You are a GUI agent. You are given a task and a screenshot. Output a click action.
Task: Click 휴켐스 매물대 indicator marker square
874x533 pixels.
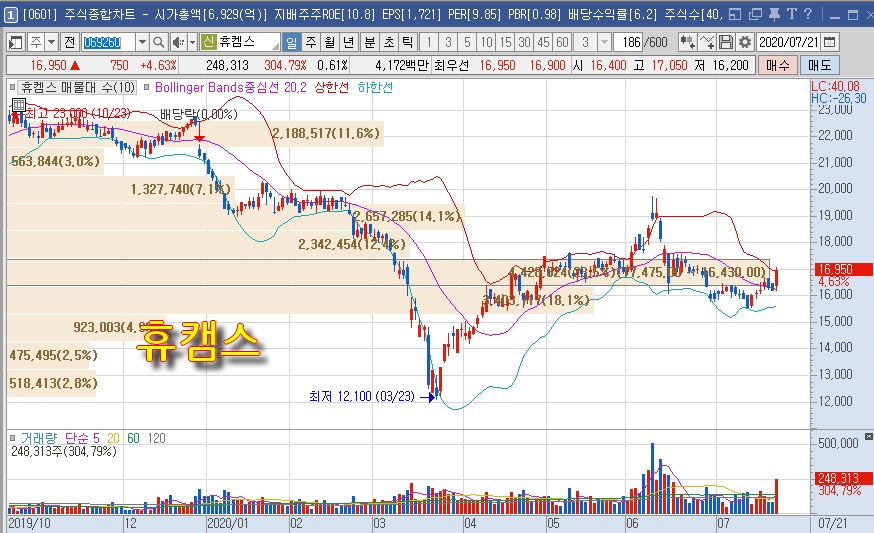point(13,88)
